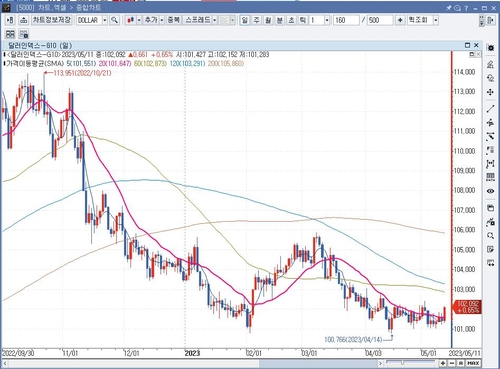Viewport: 500px width, 369px height.
Task: Click the chart edit icon in sidebar
Action: pos(490,222)
